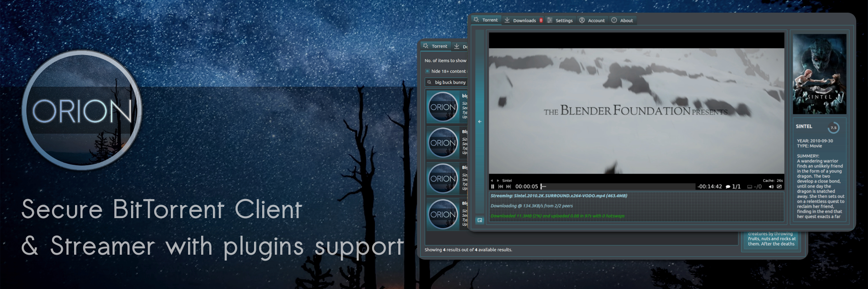Open the Torrent tab in front window
868x289 pixels.
coord(486,20)
